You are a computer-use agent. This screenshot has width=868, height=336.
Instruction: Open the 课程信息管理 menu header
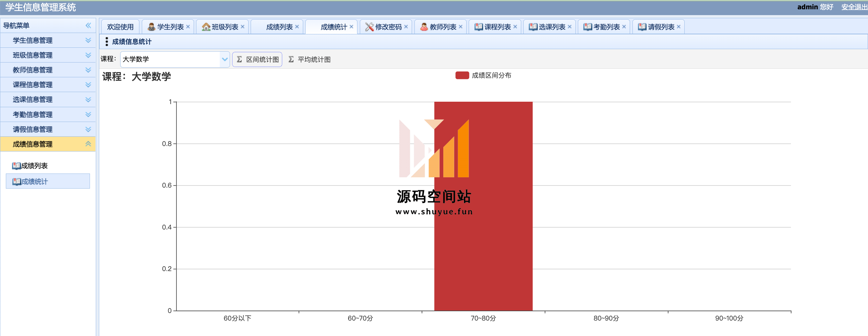48,85
